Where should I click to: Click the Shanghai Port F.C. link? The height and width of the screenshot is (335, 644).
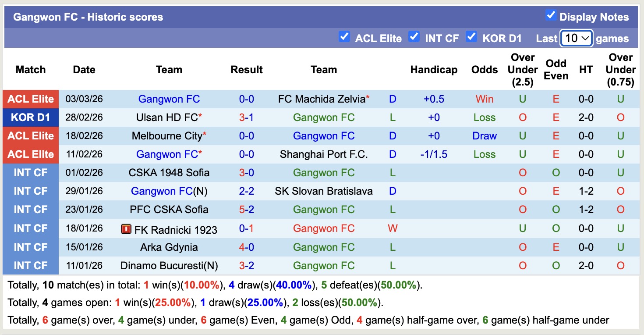click(x=324, y=154)
